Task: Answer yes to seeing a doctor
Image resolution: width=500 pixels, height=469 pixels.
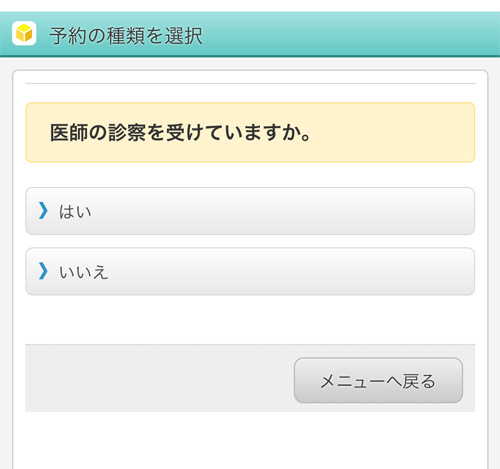Action: (x=250, y=211)
